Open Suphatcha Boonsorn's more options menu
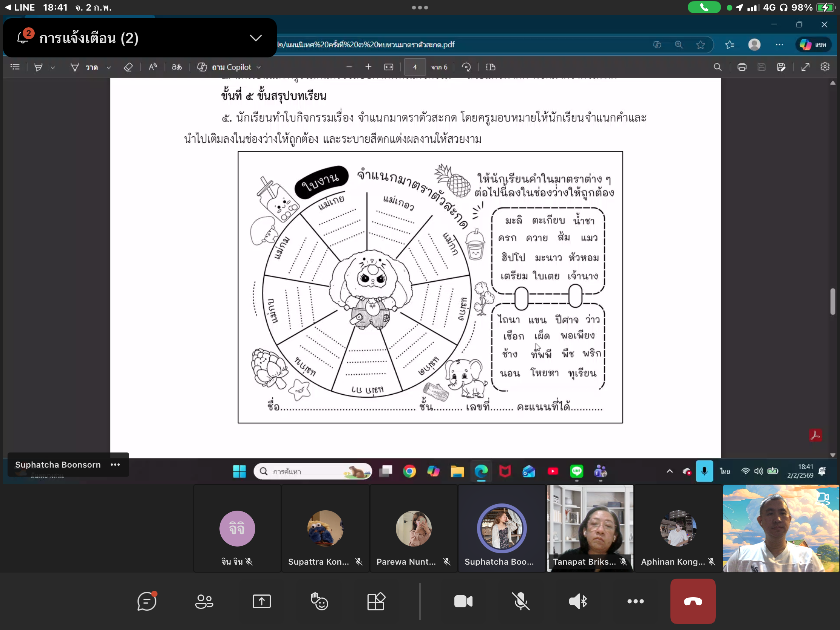This screenshot has height=630, width=840. click(115, 465)
